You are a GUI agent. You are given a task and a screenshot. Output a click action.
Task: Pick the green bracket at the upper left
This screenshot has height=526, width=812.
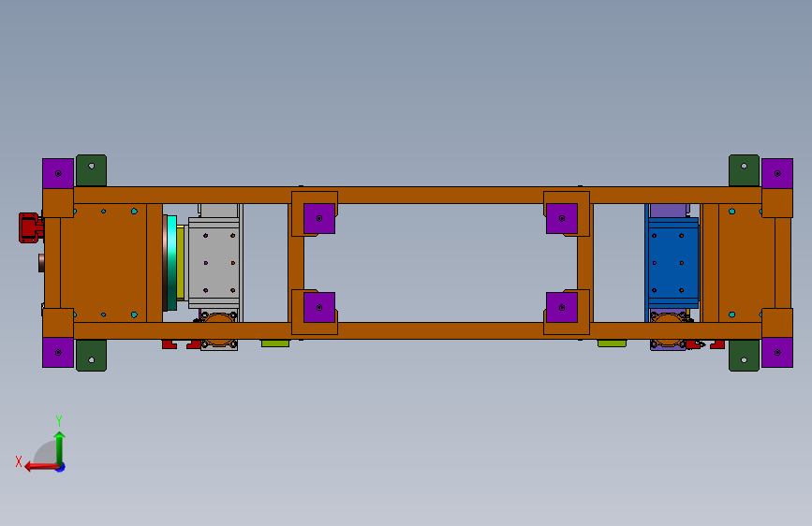pyautogui.click(x=91, y=170)
